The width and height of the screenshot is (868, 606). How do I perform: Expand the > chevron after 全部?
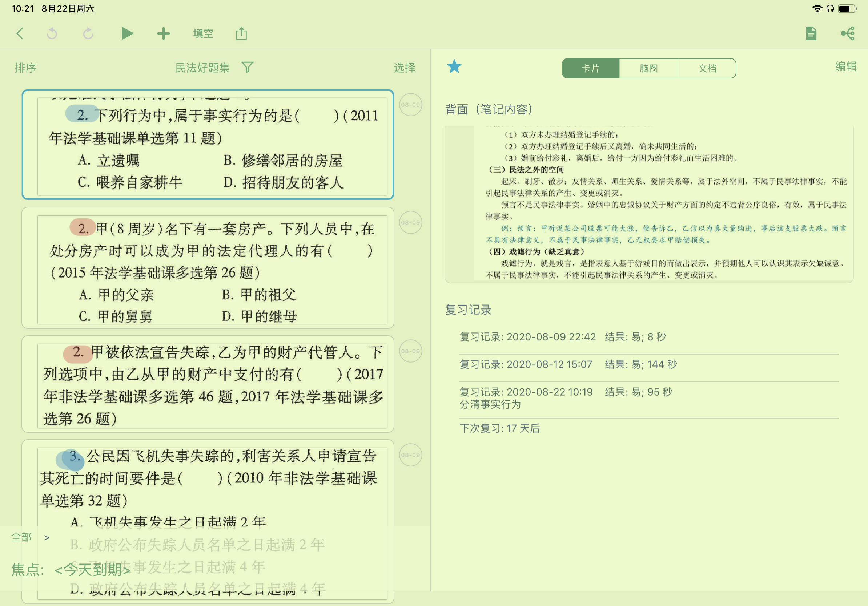[x=47, y=537]
